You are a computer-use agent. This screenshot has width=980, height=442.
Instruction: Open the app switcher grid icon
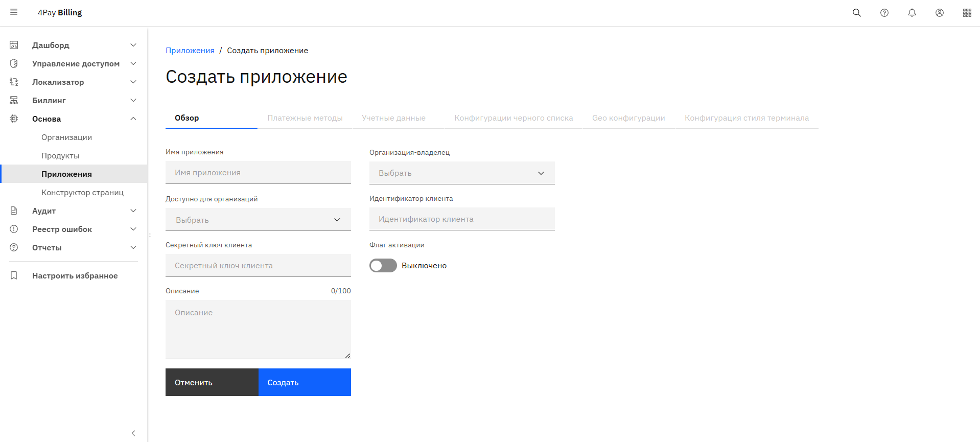click(x=967, y=13)
